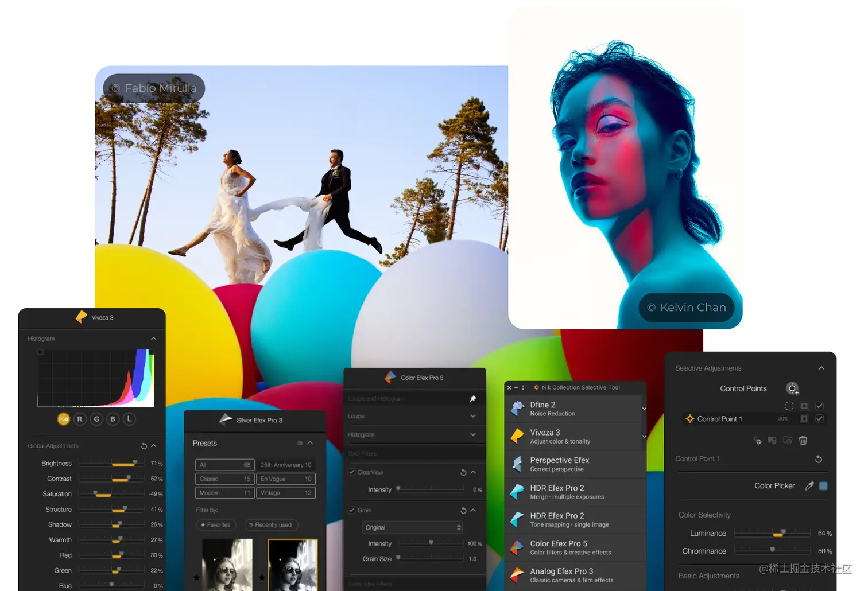
Task: Reset the Grain filter settings
Action: pos(463,510)
